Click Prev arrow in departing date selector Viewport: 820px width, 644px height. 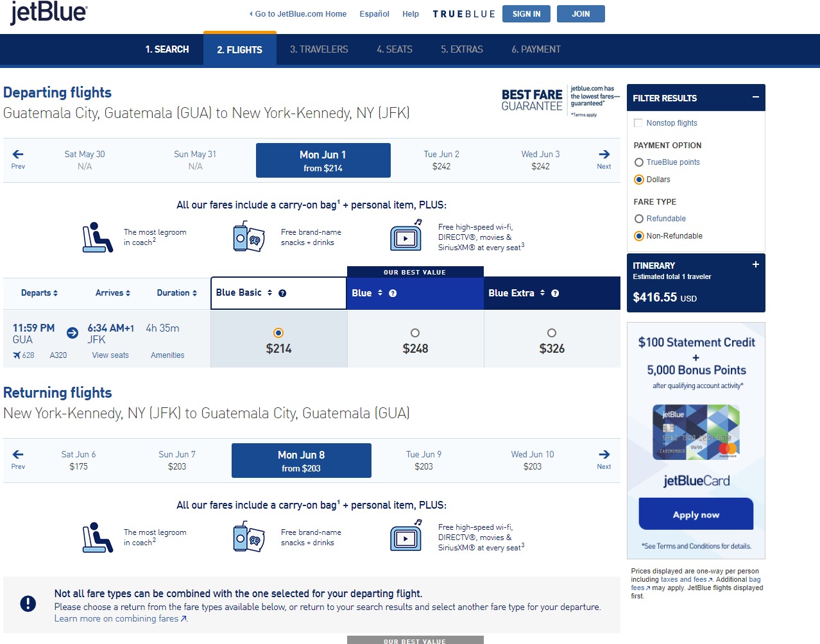click(x=18, y=158)
